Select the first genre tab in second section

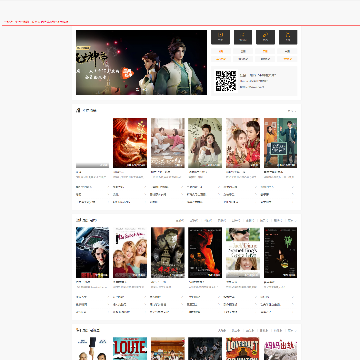click(x=180, y=220)
